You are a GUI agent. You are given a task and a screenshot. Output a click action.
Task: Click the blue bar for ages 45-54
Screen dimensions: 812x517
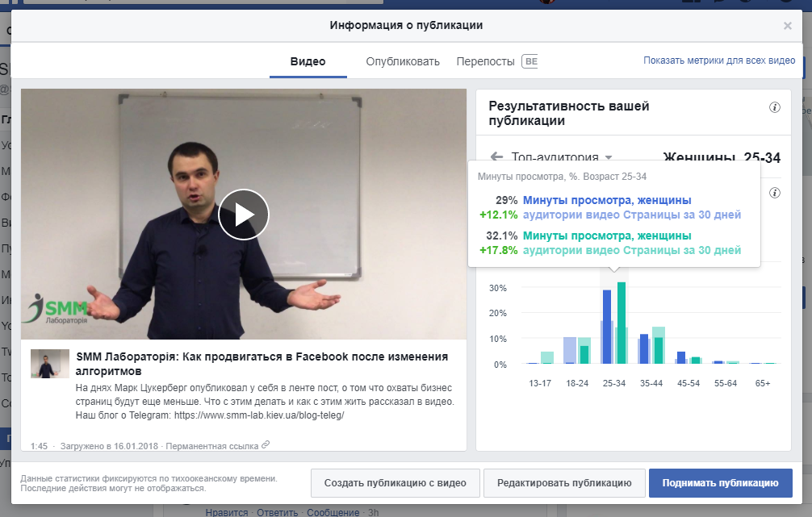[681, 357]
